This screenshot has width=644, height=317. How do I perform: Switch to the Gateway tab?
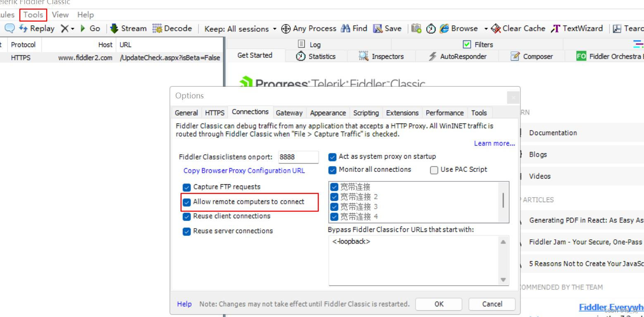(289, 112)
